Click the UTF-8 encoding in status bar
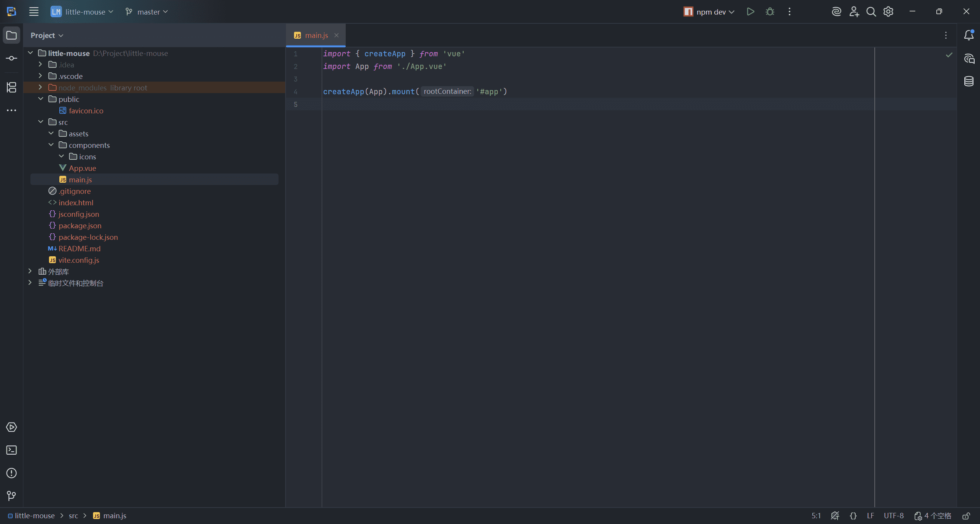 click(x=893, y=516)
